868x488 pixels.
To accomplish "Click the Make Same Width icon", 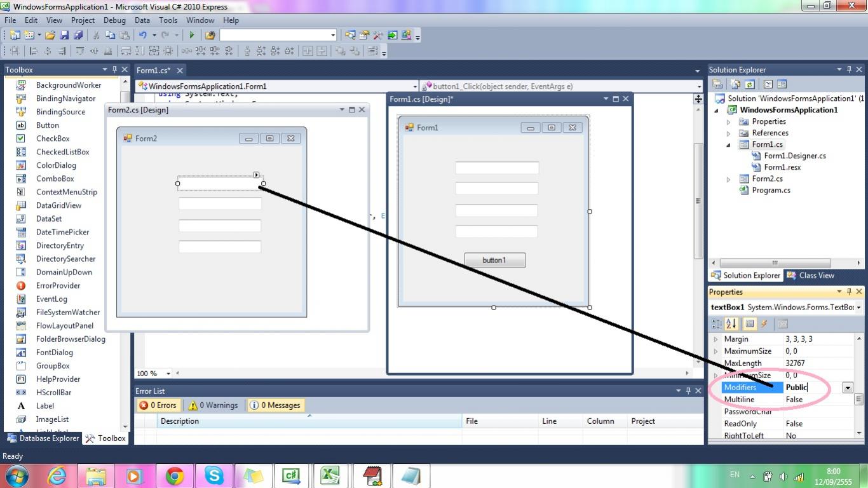I will (x=126, y=51).
